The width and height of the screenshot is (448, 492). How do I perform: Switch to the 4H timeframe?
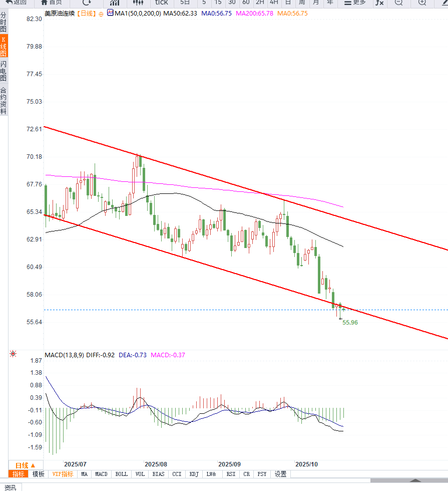pyautogui.click(x=274, y=3)
